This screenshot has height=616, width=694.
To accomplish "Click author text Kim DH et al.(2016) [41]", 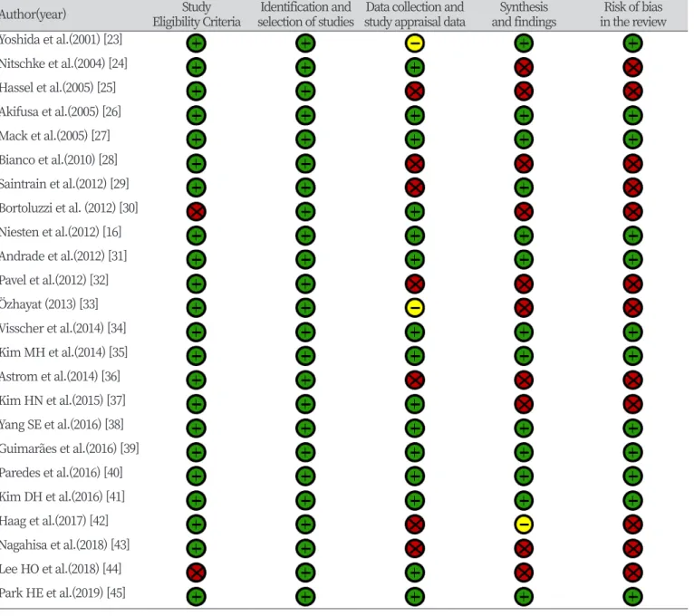I will (63, 496).
